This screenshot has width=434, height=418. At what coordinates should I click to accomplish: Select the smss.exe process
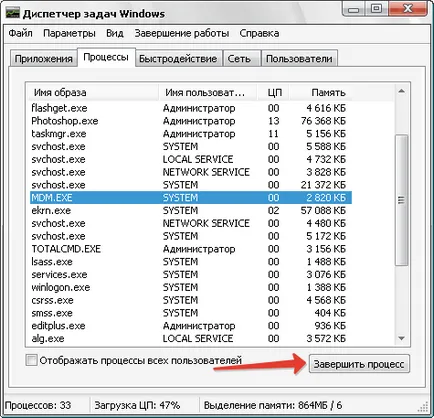[x=191, y=313]
